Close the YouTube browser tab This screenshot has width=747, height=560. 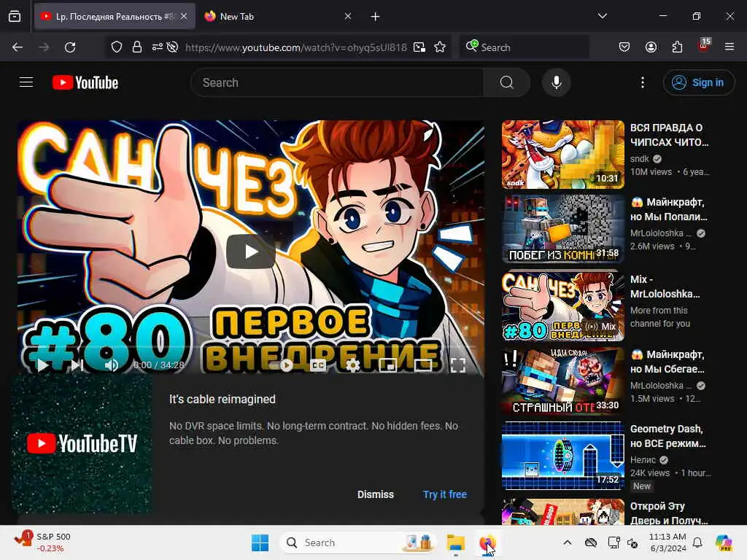(184, 16)
